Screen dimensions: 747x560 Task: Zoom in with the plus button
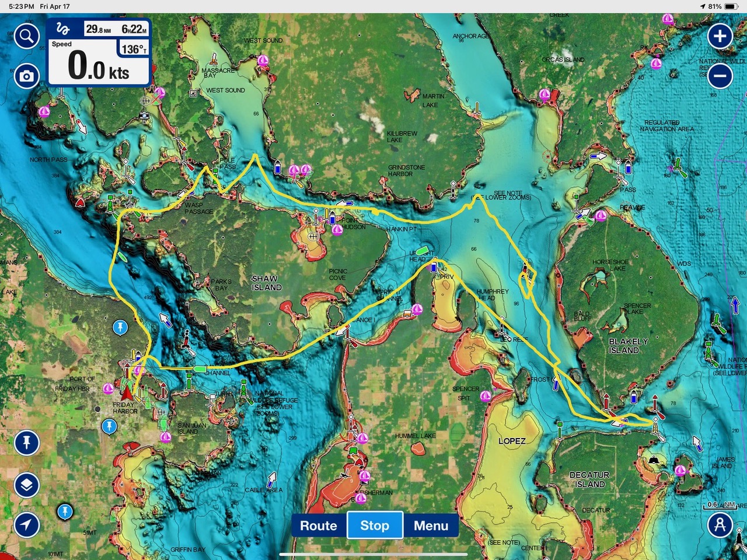(720, 37)
